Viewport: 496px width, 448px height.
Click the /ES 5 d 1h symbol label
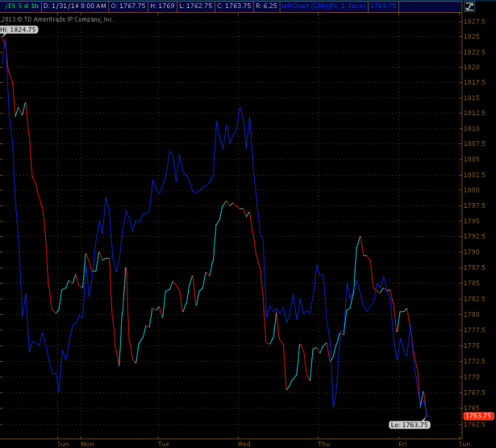21,6
